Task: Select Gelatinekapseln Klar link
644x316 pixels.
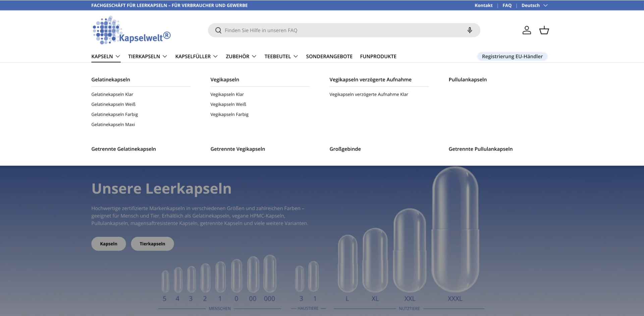Action: click(112, 94)
